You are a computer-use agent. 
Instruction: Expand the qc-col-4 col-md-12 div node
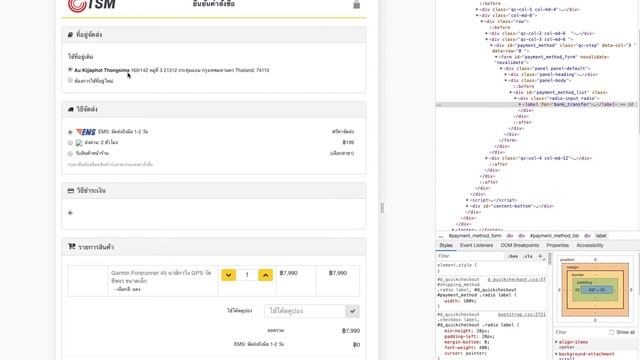487,158
